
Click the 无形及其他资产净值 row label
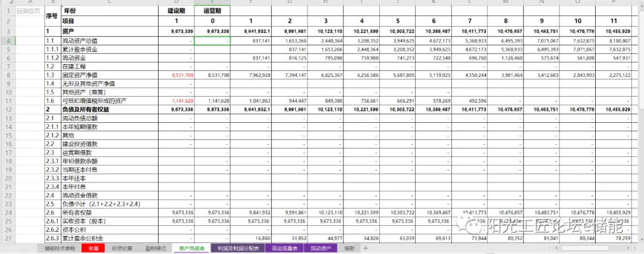tap(109, 83)
